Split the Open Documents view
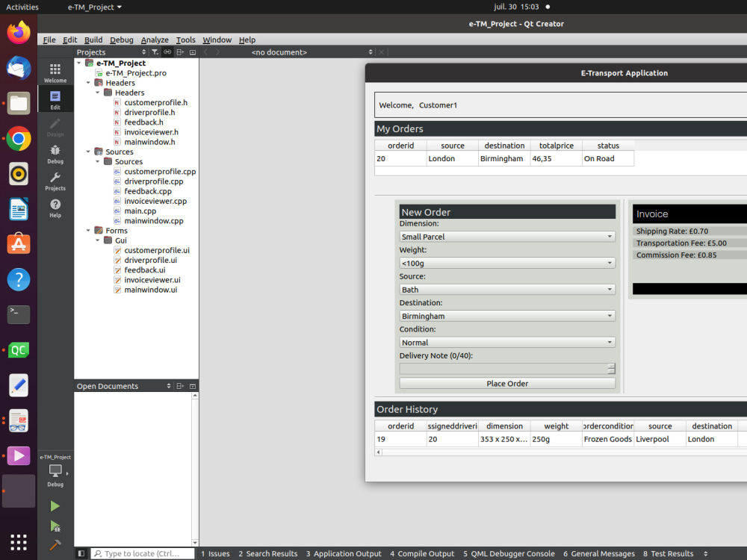 tap(179, 385)
